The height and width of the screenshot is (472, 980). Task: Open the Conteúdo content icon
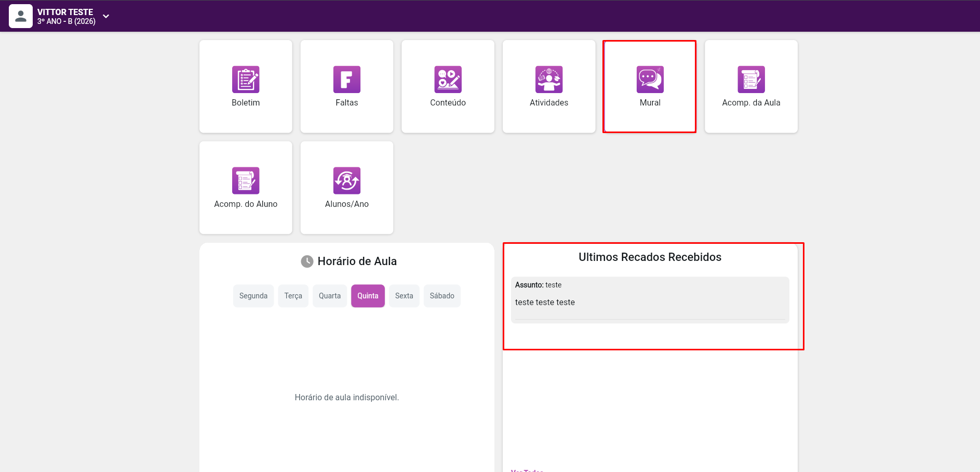[x=448, y=80]
